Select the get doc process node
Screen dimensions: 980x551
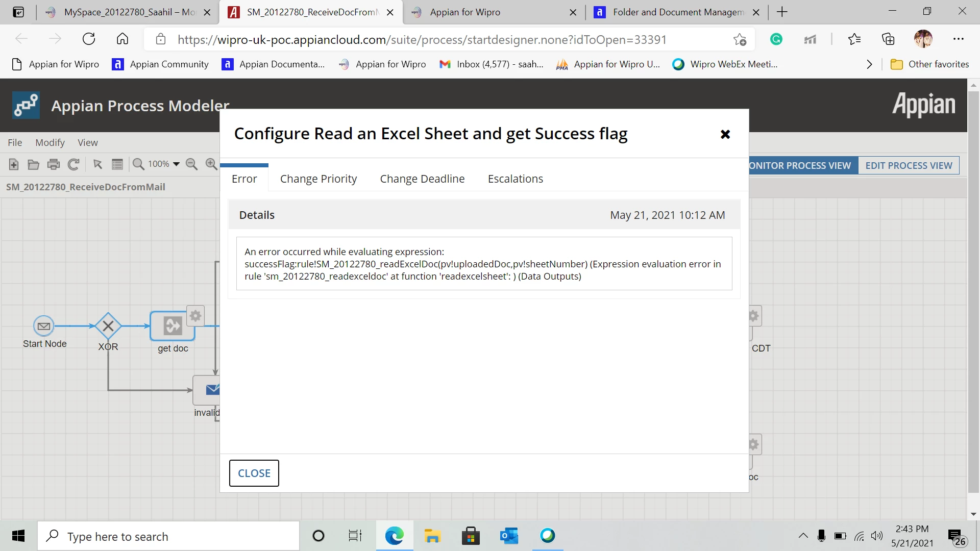tap(173, 326)
